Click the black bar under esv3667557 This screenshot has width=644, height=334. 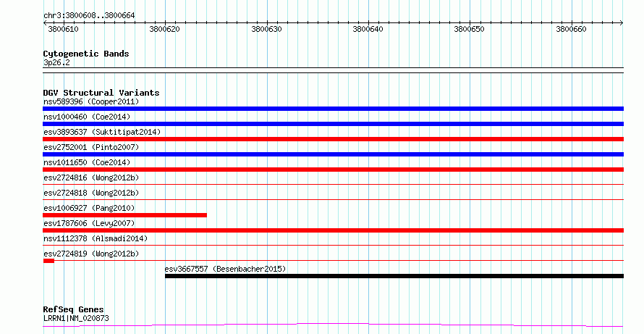pyautogui.click(x=394, y=276)
